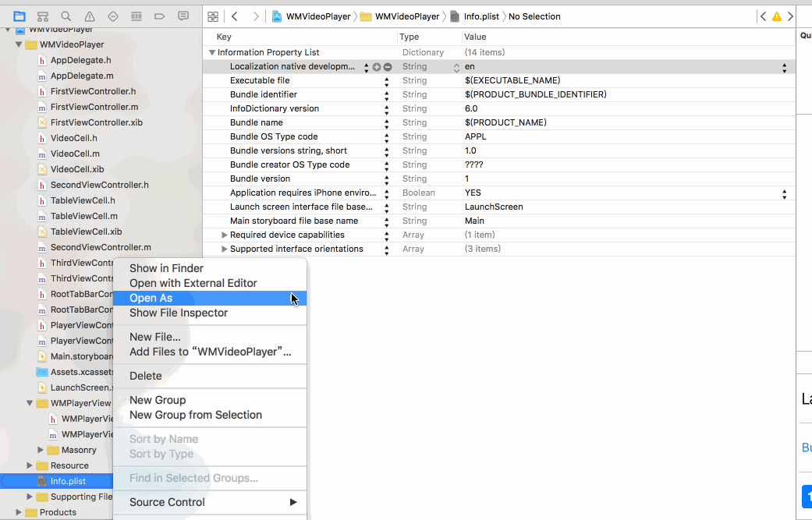The height and width of the screenshot is (520, 812).
Task: Click the yellow warning triangle in jump bar
Action: (x=777, y=16)
